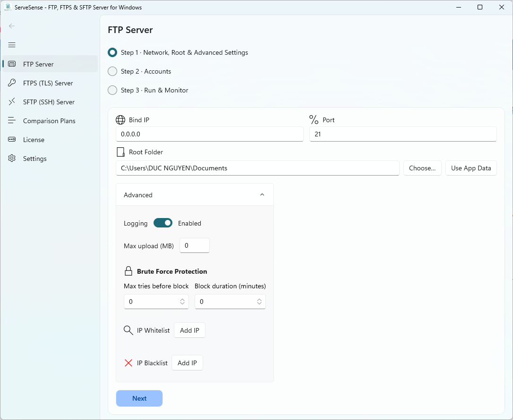Select Step 3 Run & Monitor radio button
The image size is (513, 420).
(112, 90)
